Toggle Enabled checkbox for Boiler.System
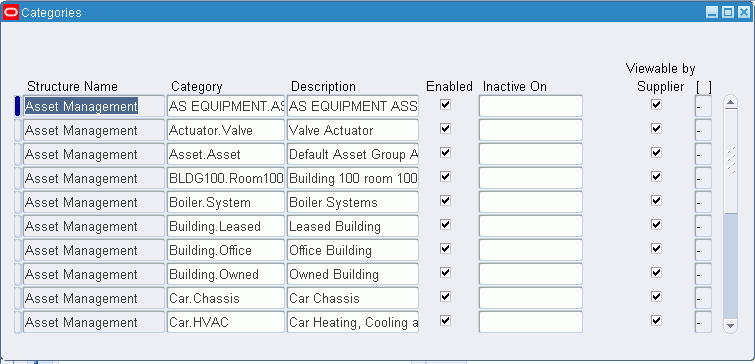This screenshot has width=755, height=364. pyautogui.click(x=445, y=200)
